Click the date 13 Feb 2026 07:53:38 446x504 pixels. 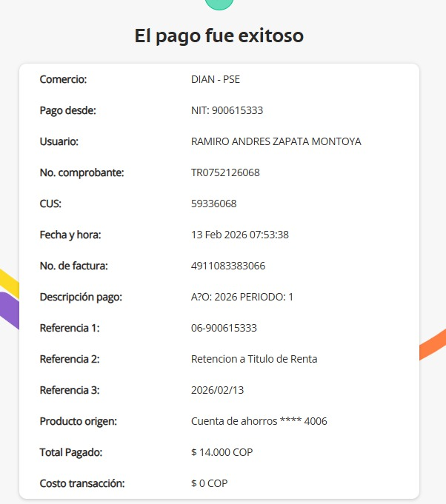pos(240,235)
